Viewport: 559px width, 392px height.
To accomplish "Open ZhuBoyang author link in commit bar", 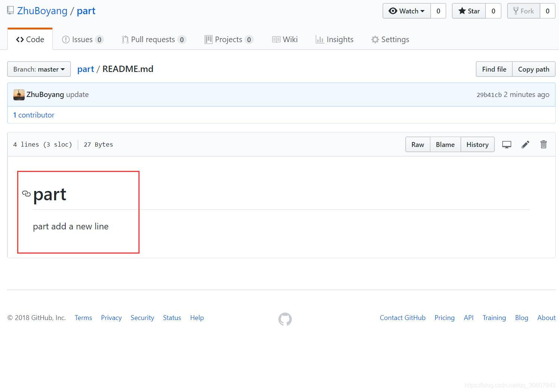I will coord(45,94).
